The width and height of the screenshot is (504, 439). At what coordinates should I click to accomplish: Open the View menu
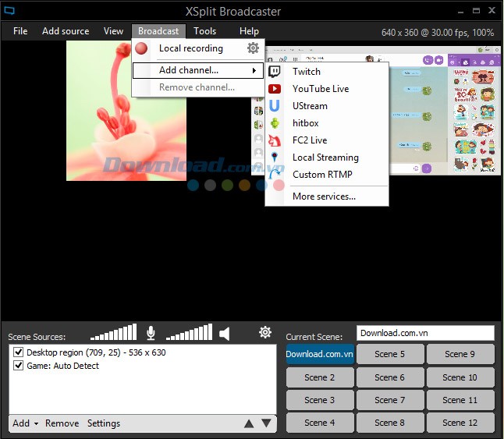pos(113,31)
